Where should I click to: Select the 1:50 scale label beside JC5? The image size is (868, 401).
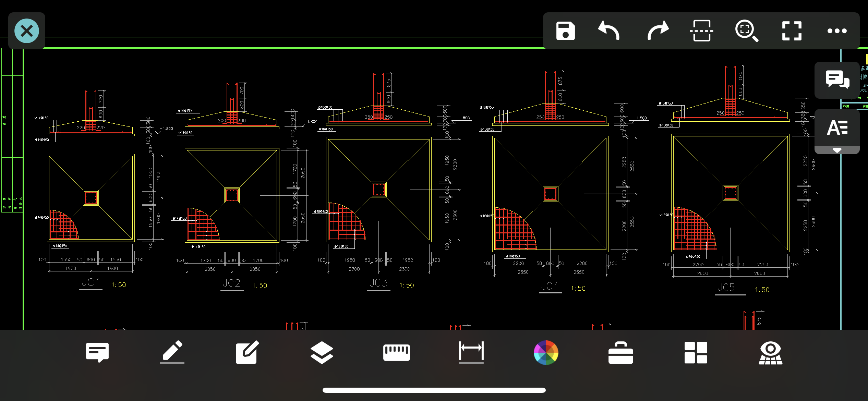tap(762, 290)
